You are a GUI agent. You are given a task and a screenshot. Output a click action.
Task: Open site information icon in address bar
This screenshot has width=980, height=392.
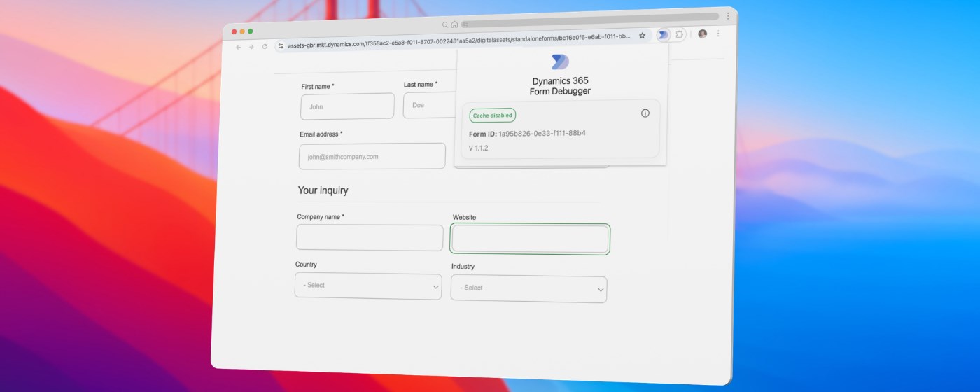pyautogui.click(x=281, y=46)
